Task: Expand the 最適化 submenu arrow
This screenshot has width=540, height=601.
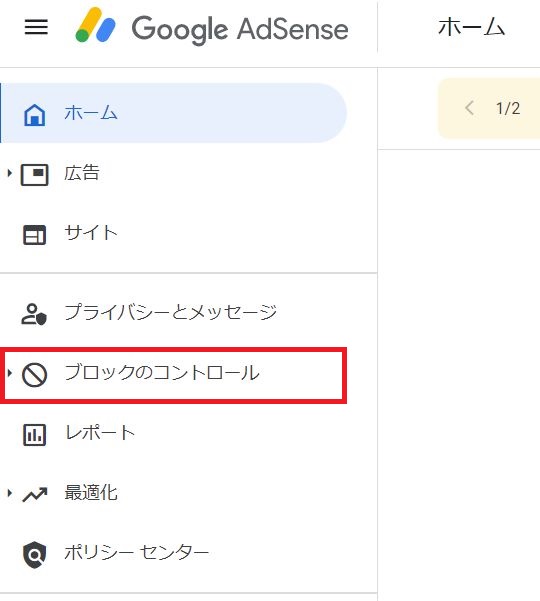Action: pos(10,493)
